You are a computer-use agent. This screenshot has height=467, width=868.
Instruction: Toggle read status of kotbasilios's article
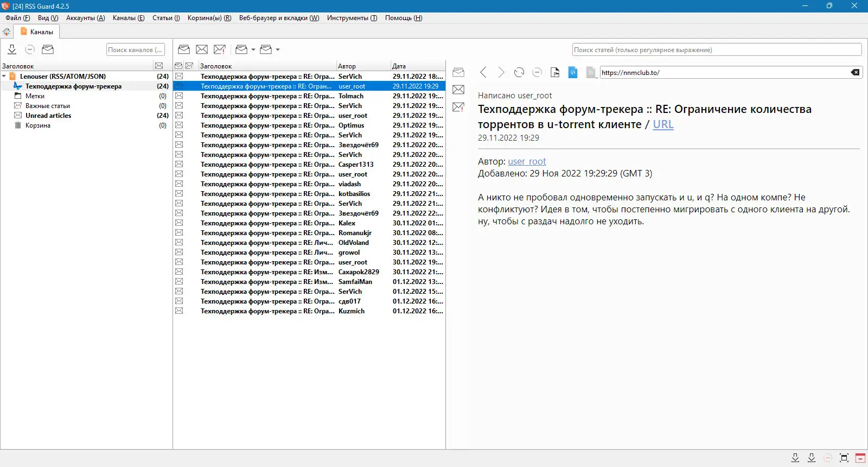[x=179, y=194]
